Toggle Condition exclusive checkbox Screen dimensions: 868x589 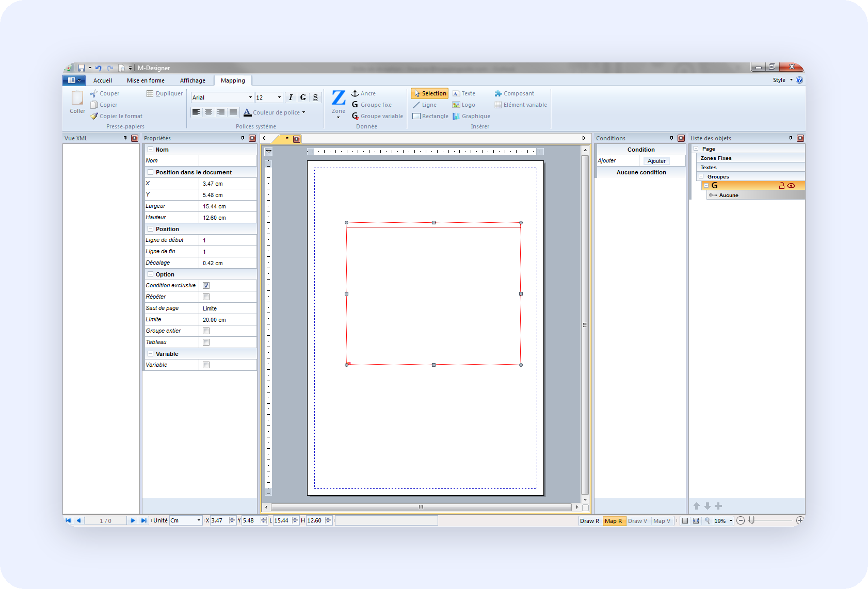pyautogui.click(x=206, y=285)
